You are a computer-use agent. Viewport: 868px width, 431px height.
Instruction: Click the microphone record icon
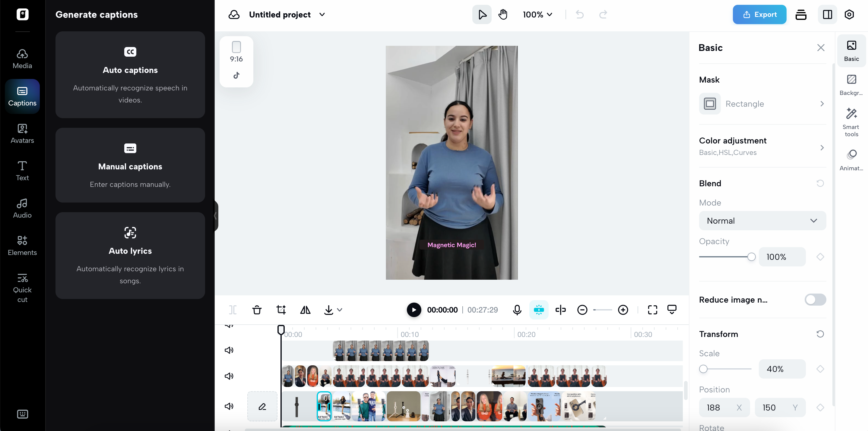[517, 310]
